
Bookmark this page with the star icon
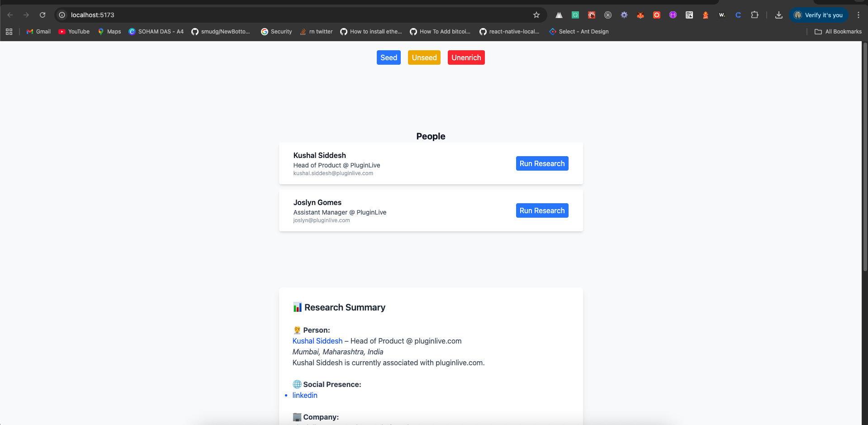click(536, 15)
